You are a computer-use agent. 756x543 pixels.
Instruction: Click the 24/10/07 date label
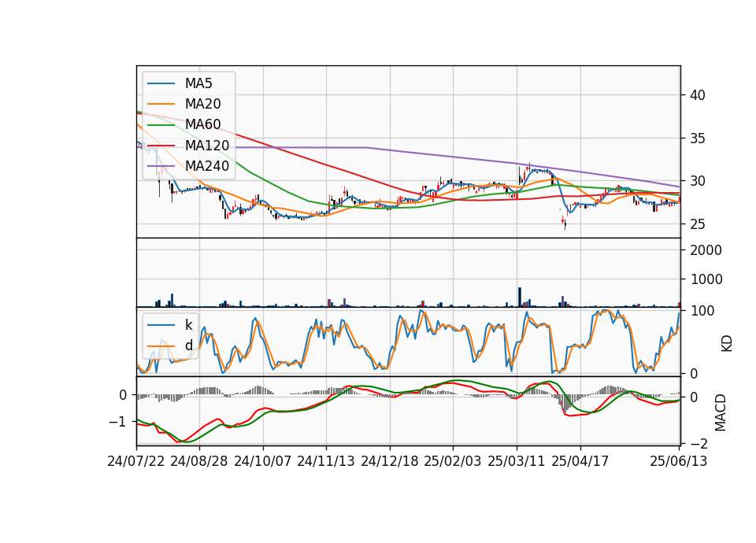coord(263,461)
